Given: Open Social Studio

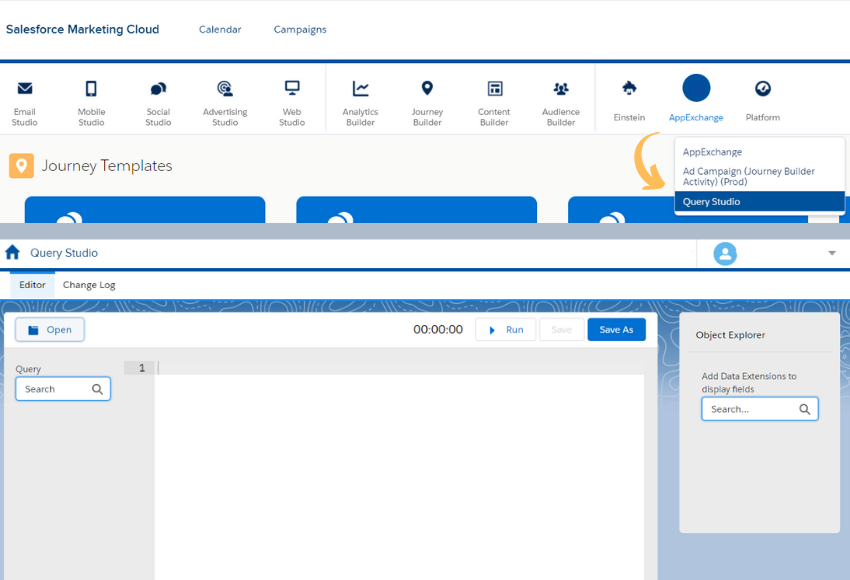Looking at the screenshot, I should [158, 102].
